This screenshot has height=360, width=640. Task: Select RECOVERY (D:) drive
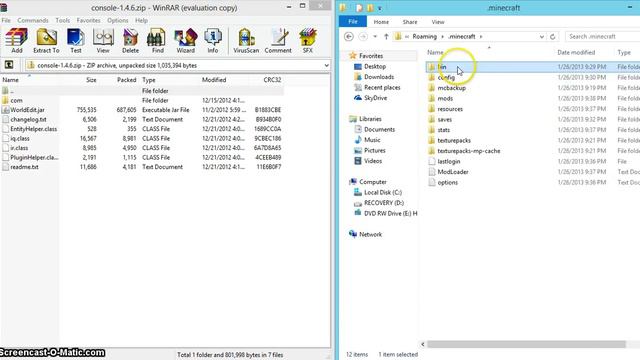[383, 203]
